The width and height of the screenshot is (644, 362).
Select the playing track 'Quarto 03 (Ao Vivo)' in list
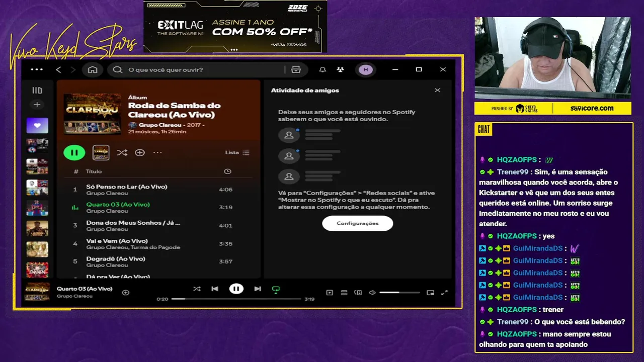point(158,208)
